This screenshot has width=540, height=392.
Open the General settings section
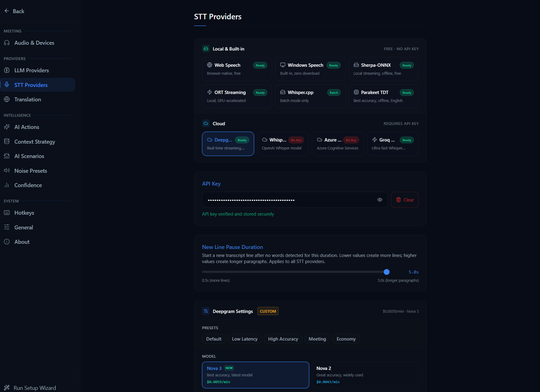pyautogui.click(x=24, y=227)
